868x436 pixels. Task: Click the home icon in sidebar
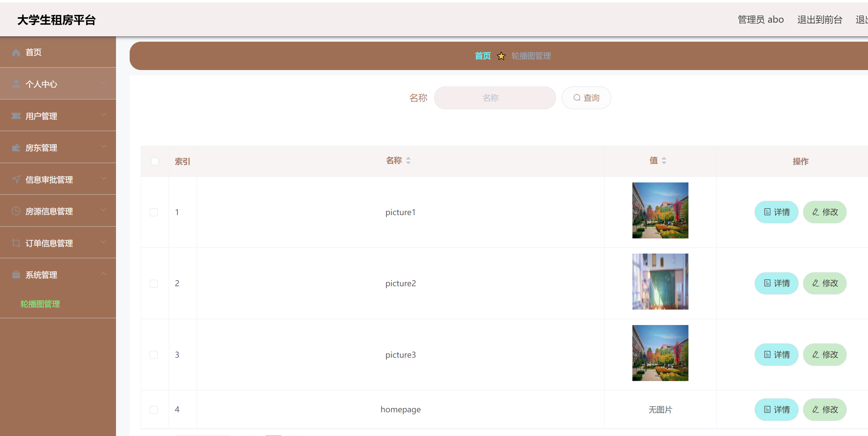point(16,52)
